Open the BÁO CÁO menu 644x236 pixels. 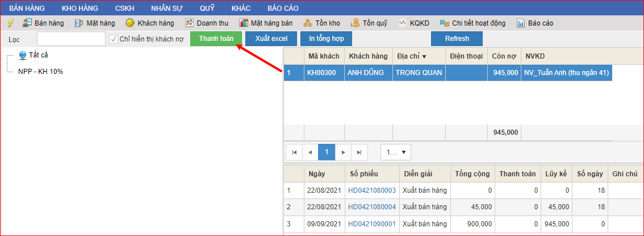click(283, 8)
